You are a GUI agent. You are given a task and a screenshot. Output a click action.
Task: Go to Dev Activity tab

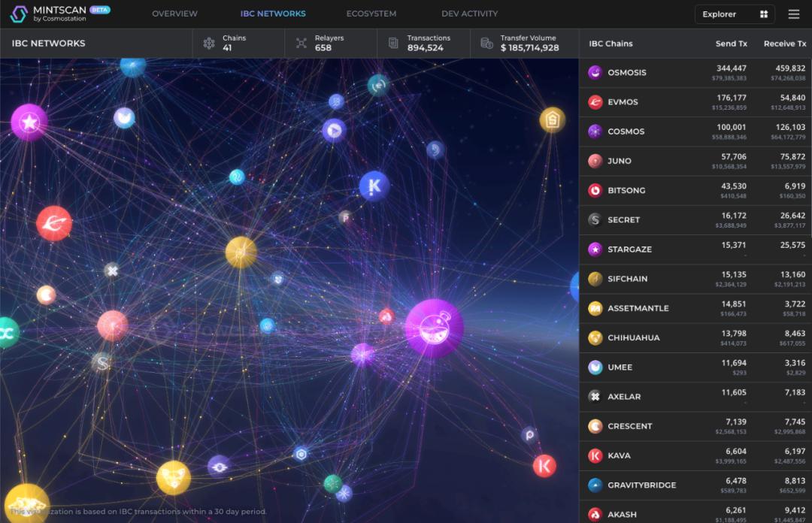tap(469, 14)
